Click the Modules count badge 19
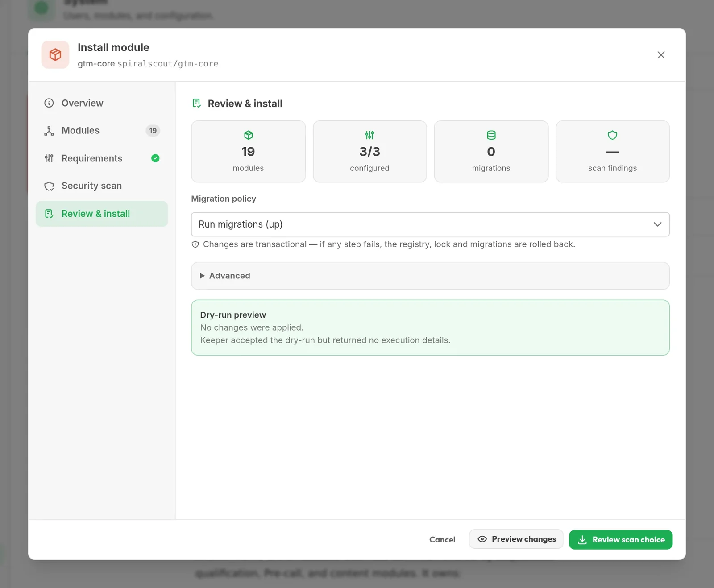 click(x=153, y=131)
